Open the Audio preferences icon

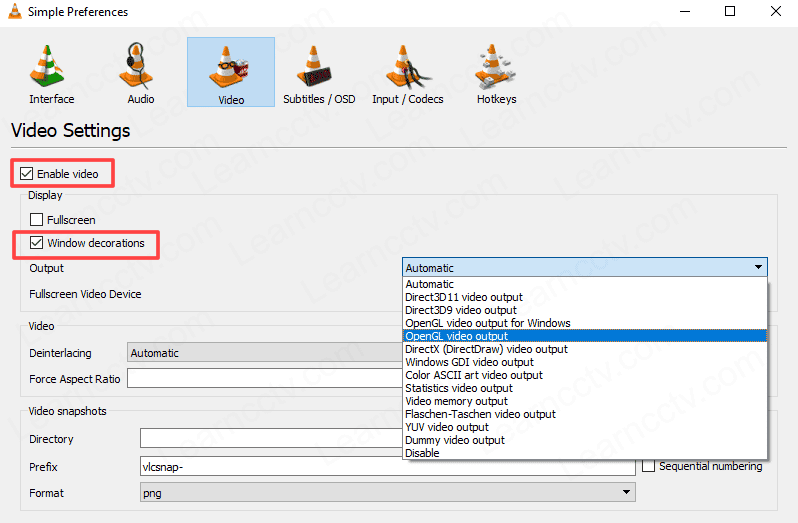(140, 72)
